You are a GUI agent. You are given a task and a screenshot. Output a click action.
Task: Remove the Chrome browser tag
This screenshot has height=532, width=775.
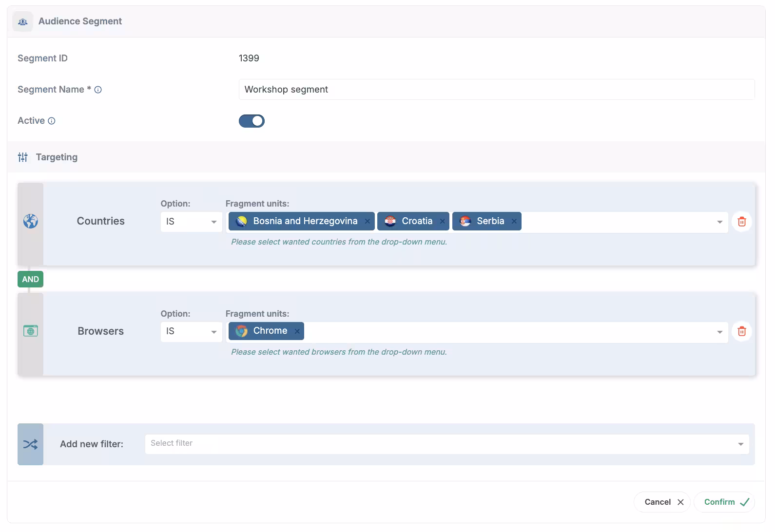297,331
